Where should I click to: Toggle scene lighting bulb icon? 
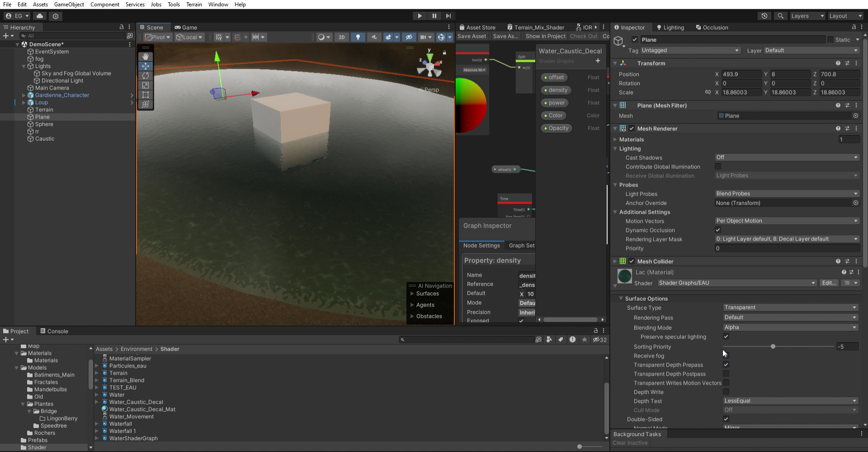coord(358,37)
